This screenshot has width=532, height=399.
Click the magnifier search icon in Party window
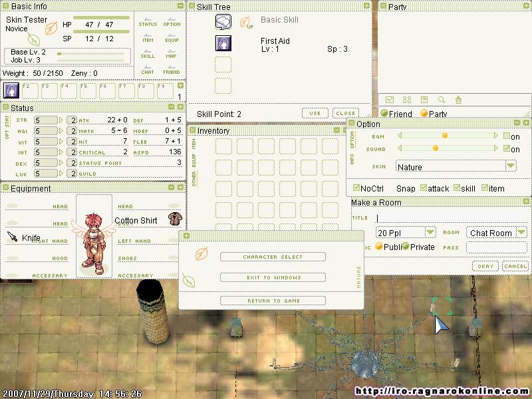pos(441,100)
